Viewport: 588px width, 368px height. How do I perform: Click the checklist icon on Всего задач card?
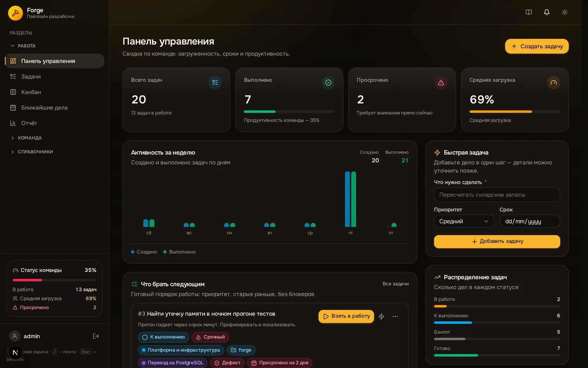[215, 82]
